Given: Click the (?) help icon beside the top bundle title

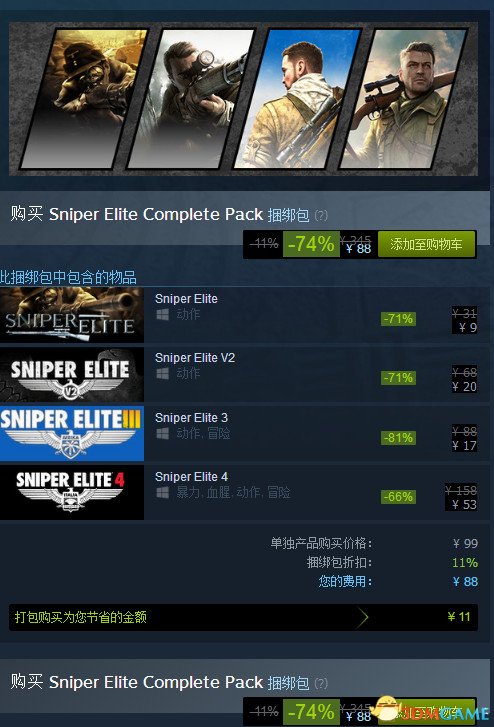Looking at the screenshot, I should [x=321, y=216].
